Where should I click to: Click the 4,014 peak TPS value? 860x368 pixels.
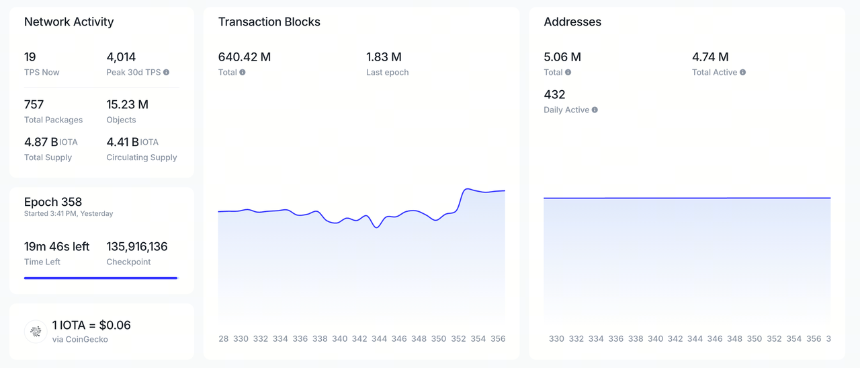coord(121,57)
